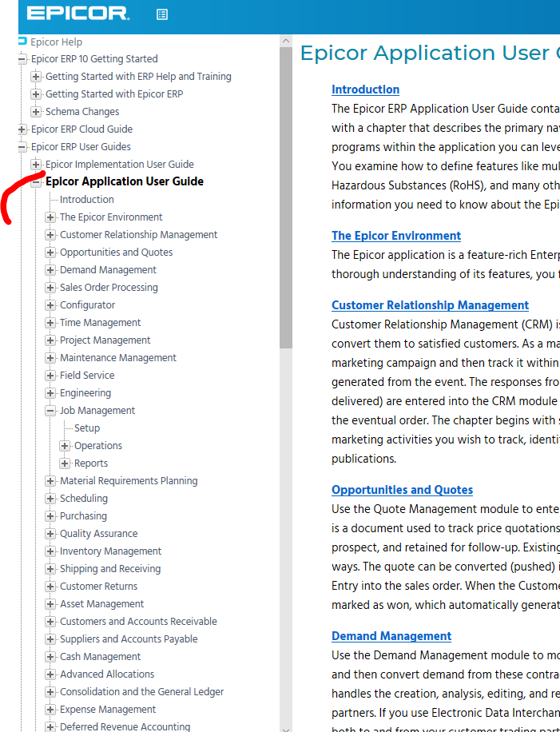This screenshot has height=732, width=560.
Task: Expand Getting Started with ERP Help and Training
Action: click(x=36, y=77)
